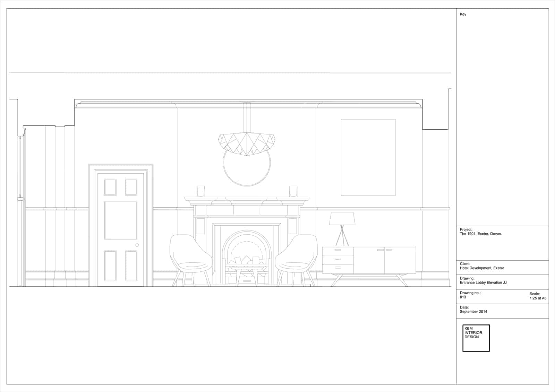
Task: Click the tripod table lamp shade
Action: coord(342,218)
